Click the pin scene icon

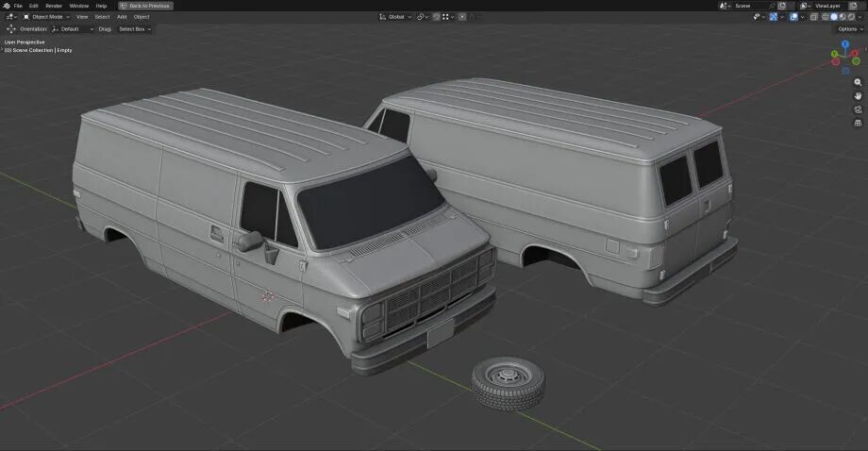[x=772, y=6]
